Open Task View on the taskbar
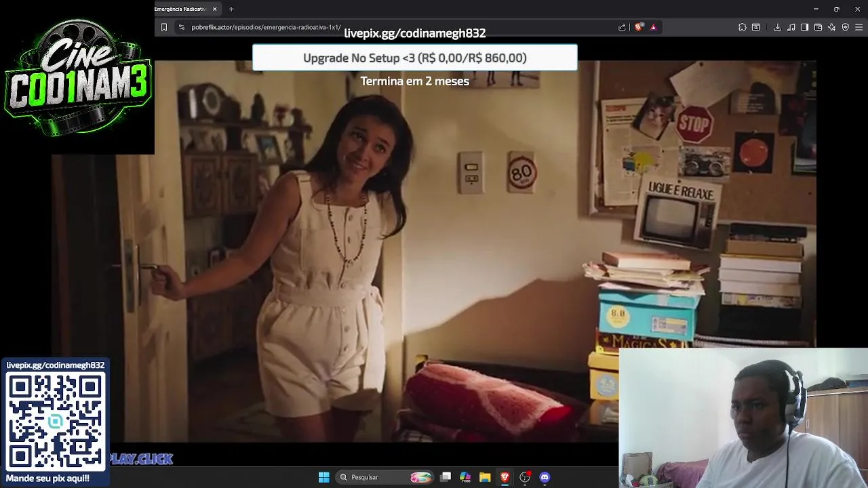Image resolution: width=868 pixels, height=488 pixels. pos(446,477)
